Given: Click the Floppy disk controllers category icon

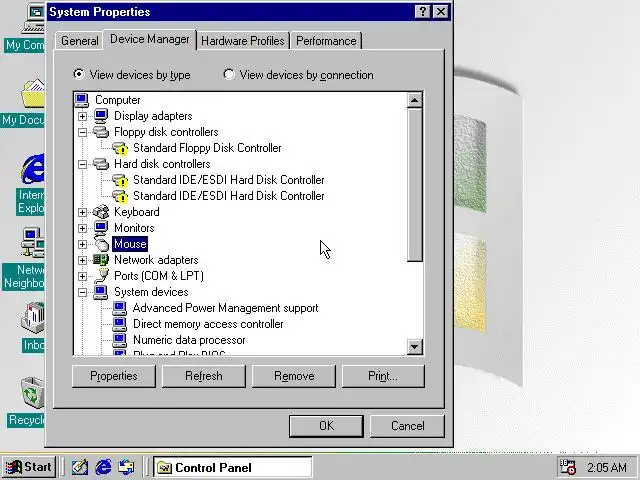Looking at the screenshot, I should 101,132.
